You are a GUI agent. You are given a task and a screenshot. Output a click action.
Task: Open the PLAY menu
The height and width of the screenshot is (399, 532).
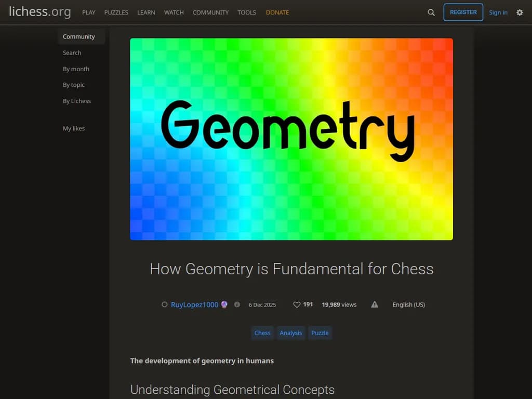[88, 12]
